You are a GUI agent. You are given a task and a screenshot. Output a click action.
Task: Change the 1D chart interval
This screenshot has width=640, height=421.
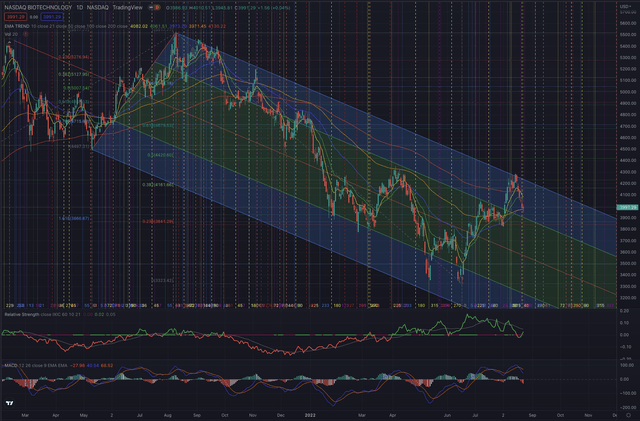coord(79,7)
